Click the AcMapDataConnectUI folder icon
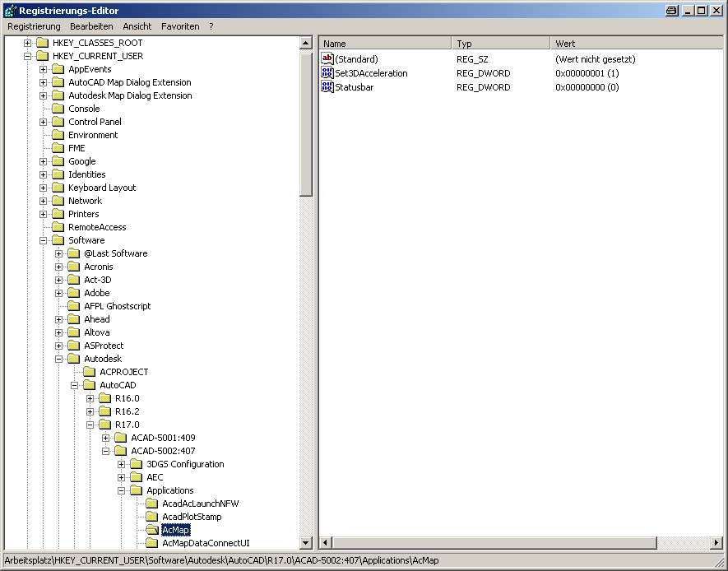The height and width of the screenshot is (571, 728). point(152,543)
